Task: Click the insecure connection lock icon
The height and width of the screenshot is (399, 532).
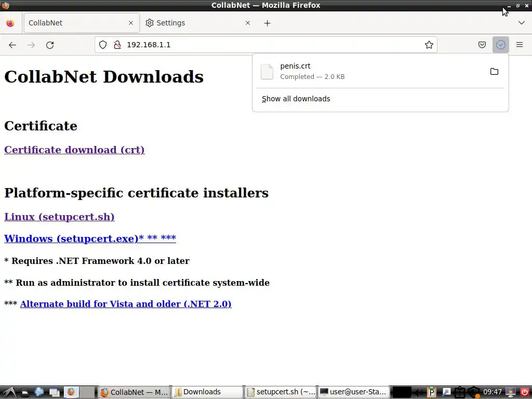Action: point(117,45)
